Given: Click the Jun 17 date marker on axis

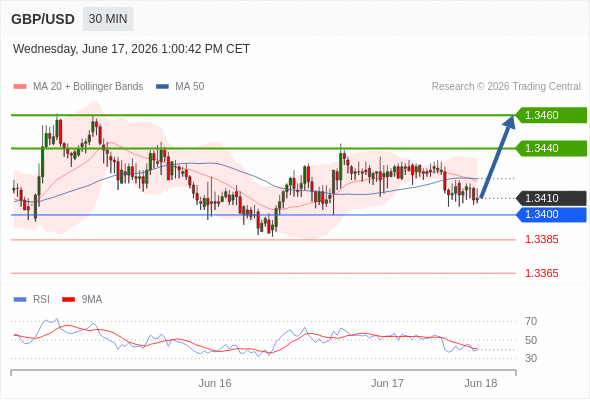Looking at the screenshot, I should click(387, 383).
